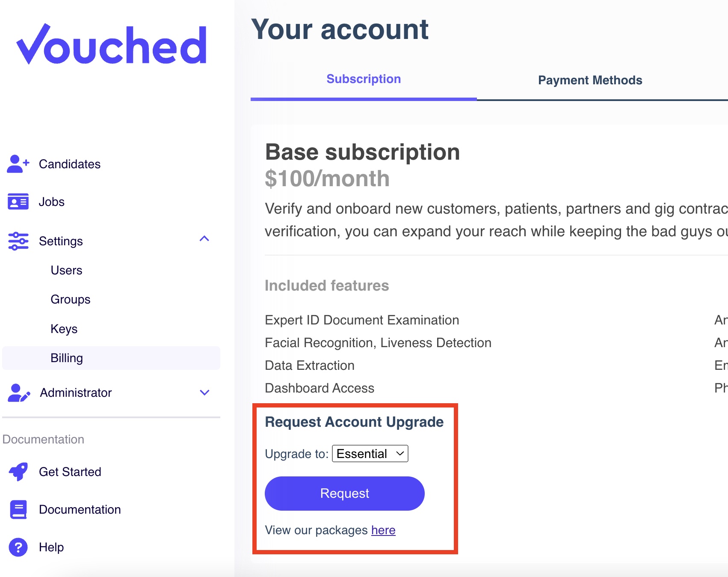Switch to the Subscription tab
This screenshot has width=728, height=577.
point(364,79)
